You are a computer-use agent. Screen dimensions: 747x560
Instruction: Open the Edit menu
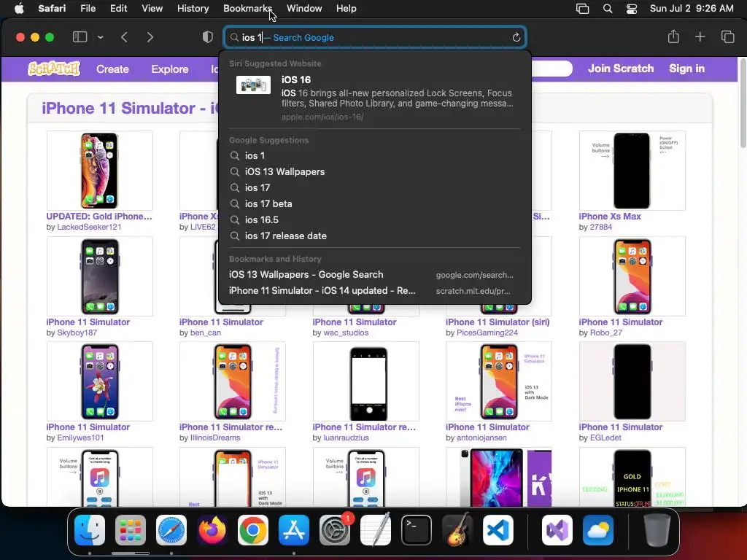tap(119, 9)
